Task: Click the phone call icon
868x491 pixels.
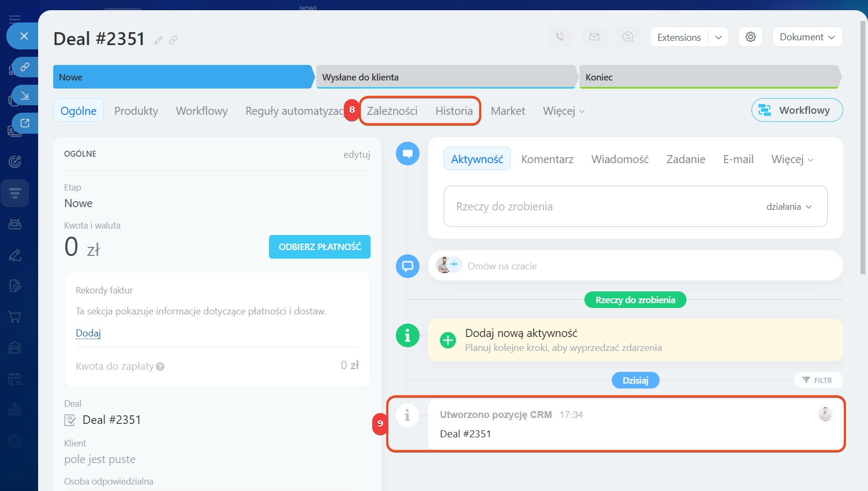Action: tap(560, 37)
